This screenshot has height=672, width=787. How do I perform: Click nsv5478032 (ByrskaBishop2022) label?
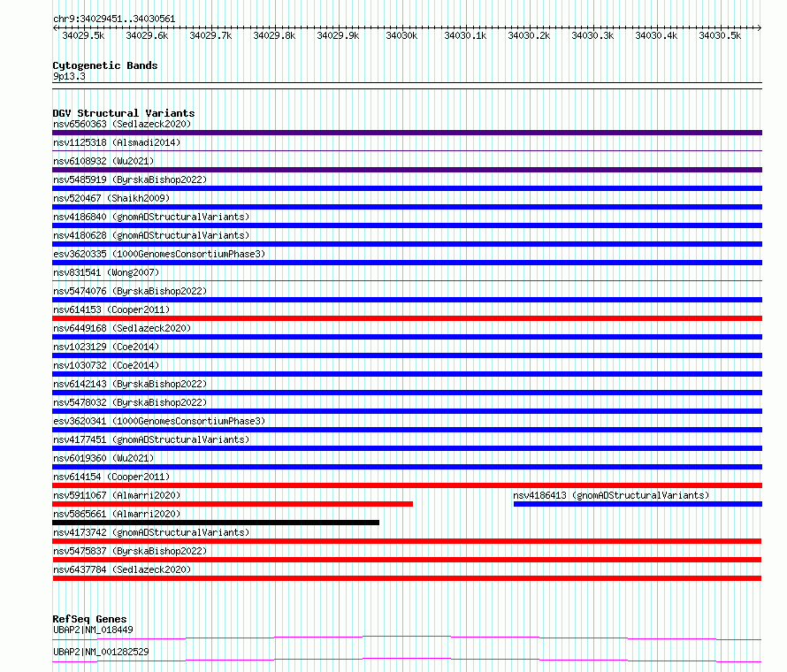[130, 402]
